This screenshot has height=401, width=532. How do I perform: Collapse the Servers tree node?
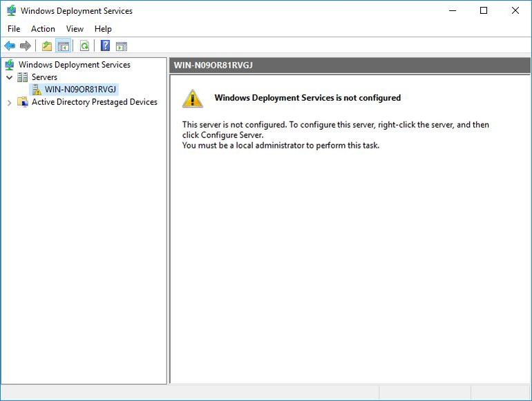pos(10,77)
